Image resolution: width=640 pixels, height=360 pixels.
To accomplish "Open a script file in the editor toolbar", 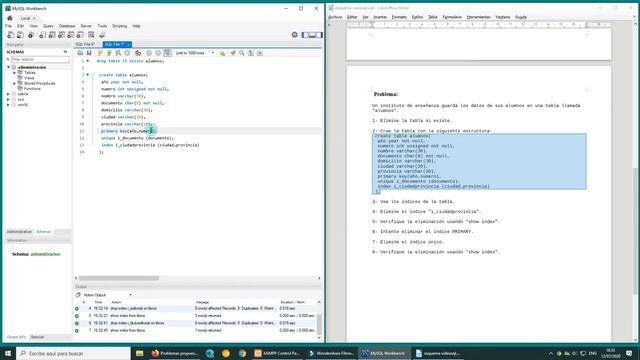I will click(80, 53).
